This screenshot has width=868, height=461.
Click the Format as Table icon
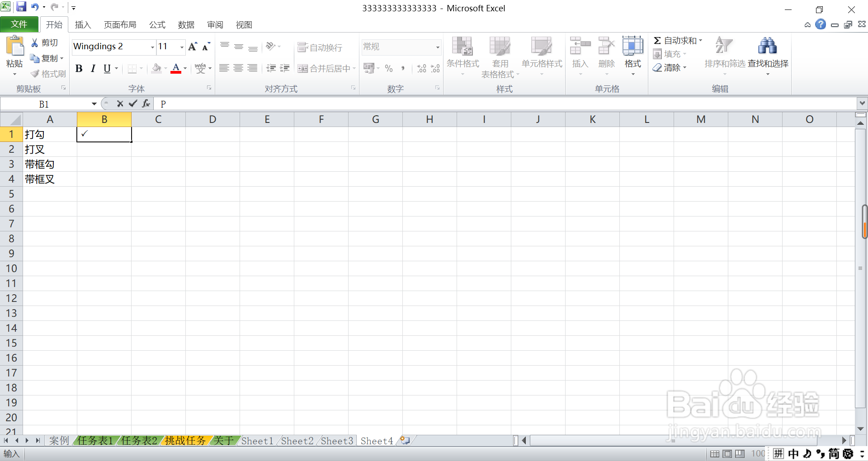(x=500, y=46)
